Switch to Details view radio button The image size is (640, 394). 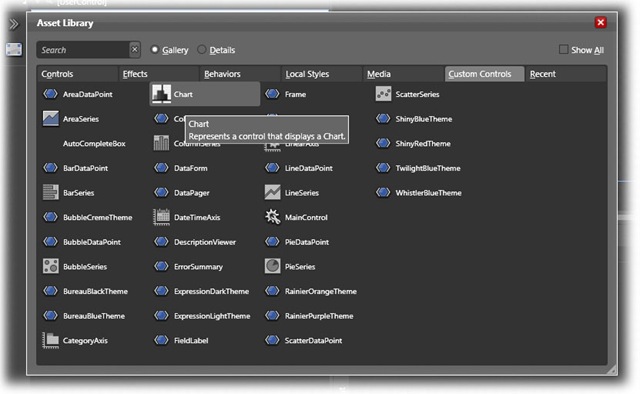(202, 49)
